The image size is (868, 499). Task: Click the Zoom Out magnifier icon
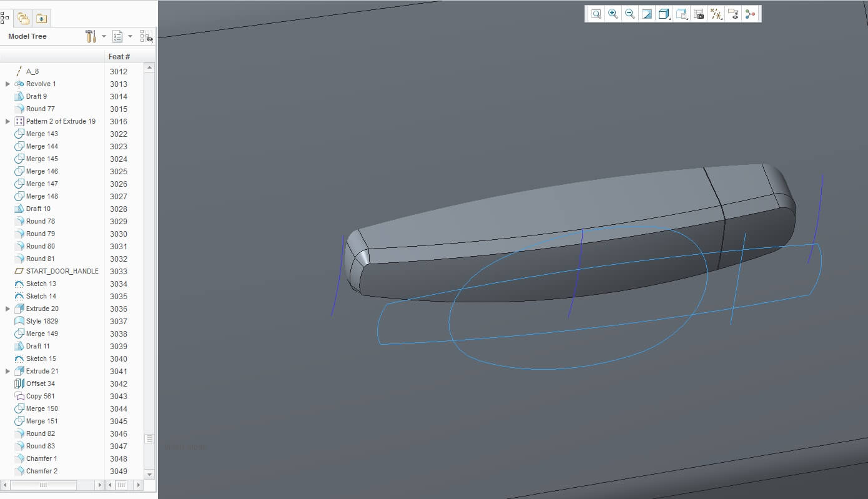pyautogui.click(x=630, y=14)
